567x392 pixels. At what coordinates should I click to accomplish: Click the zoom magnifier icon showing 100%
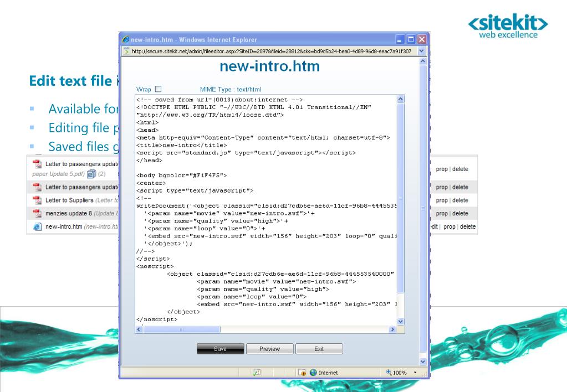(389, 372)
